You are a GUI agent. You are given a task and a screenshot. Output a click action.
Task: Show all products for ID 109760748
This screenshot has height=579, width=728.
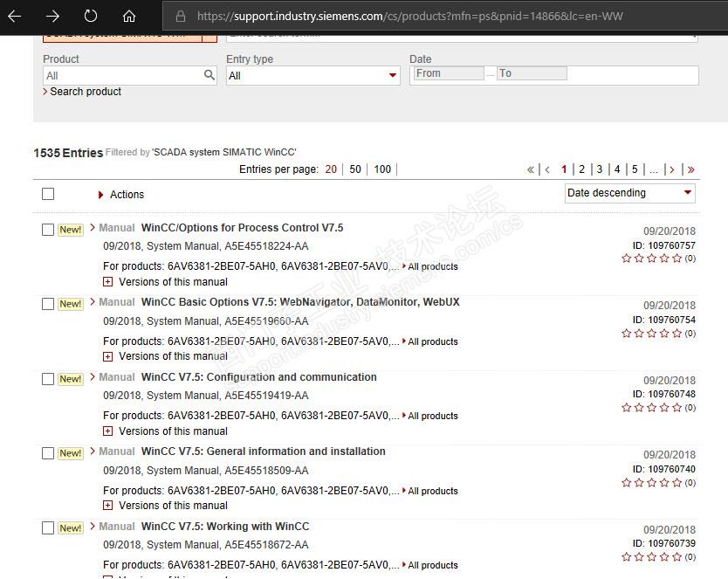tap(430, 416)
